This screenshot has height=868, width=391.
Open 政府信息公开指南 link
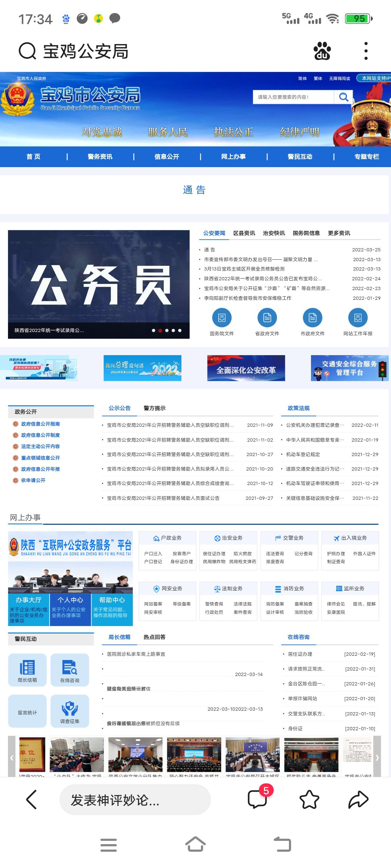click(x=41, y=424)
